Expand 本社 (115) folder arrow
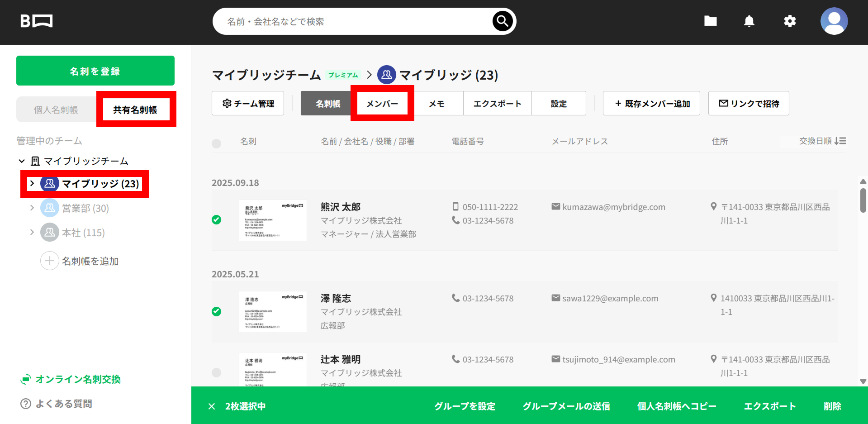Image resolution: width=868 pixels, height=424 pixels. click(32, 232)
